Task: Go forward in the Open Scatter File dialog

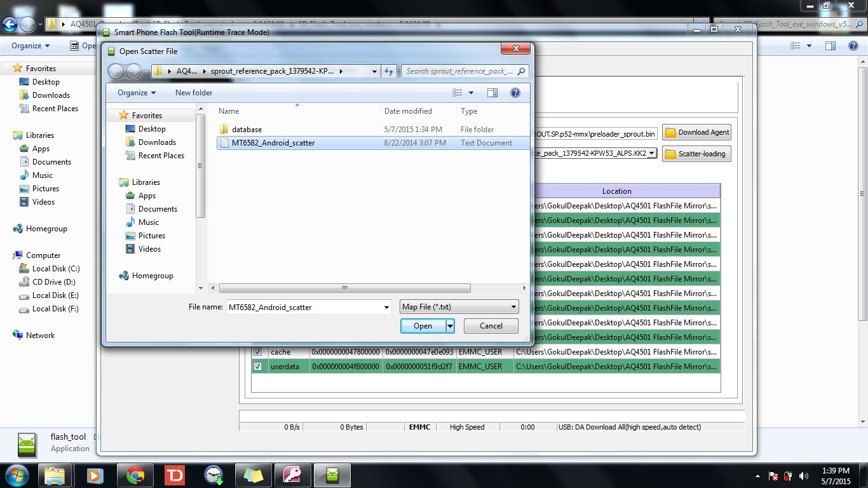Action: (133, 71)
